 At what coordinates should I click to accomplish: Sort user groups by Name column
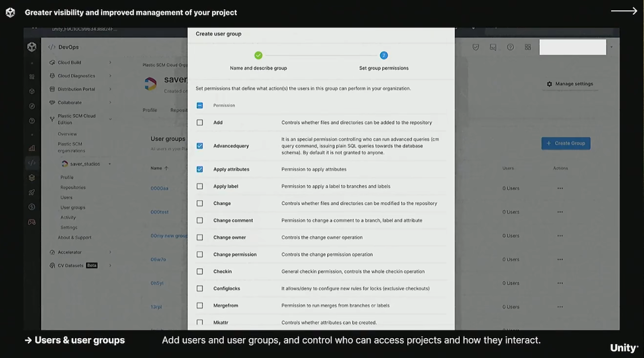pyautogui.click(x=159, y=168)
